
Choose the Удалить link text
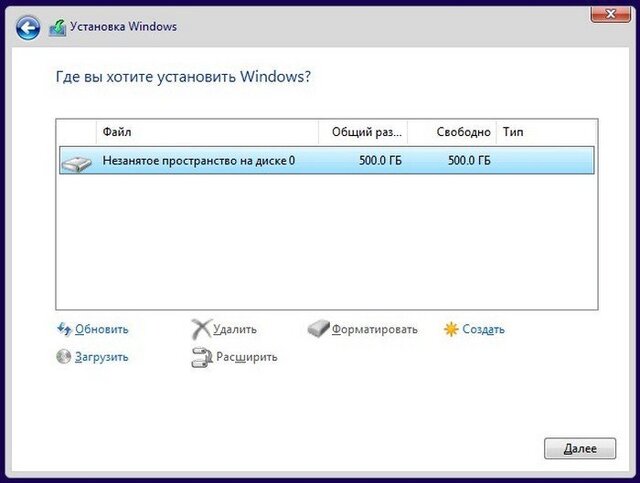tap(235, 329)
